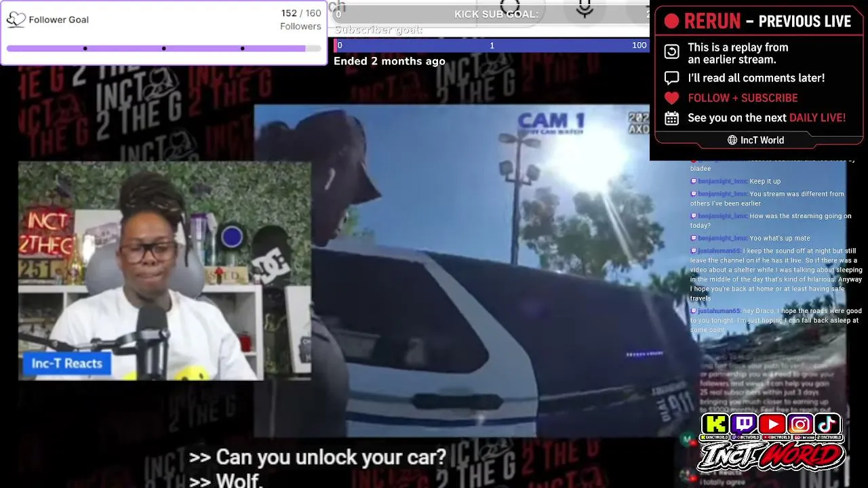Click the 'Can you unlock your car?' subtitle
Screen dimensions: 868x488
(317, 457)
